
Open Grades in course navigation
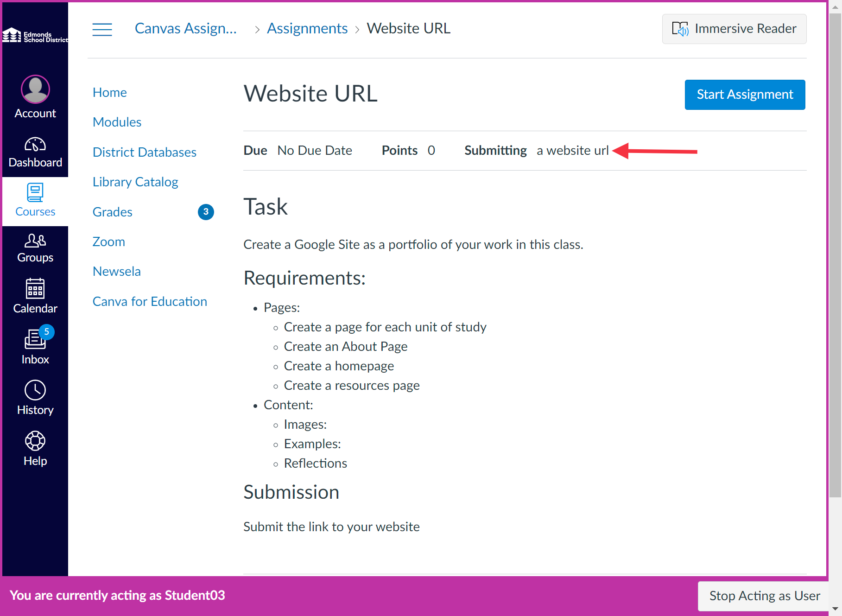[x=113, y=212]
